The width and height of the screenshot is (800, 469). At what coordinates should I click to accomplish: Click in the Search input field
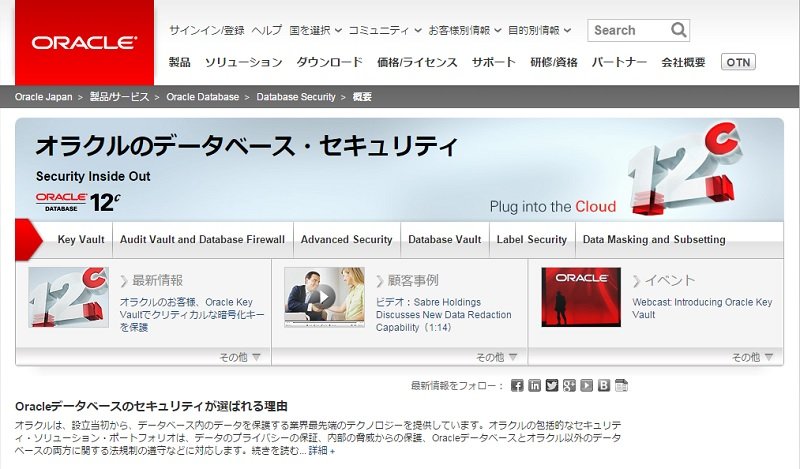tap(630, 30)
